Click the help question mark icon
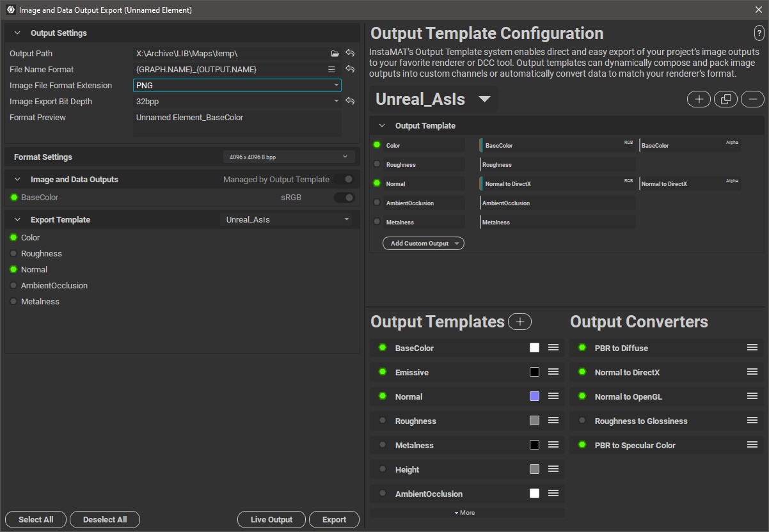Viewport: 769px width, 532px height. (x=759, y=34)
